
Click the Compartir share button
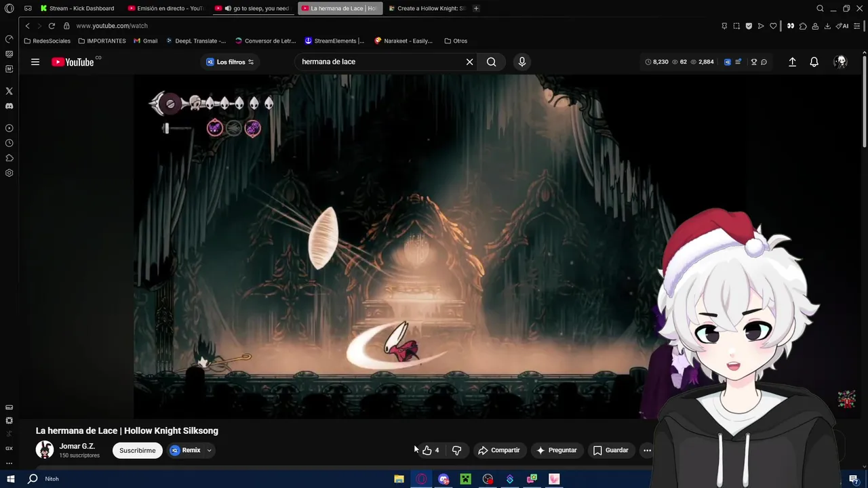pyautogui.click(x=498, y=450)
